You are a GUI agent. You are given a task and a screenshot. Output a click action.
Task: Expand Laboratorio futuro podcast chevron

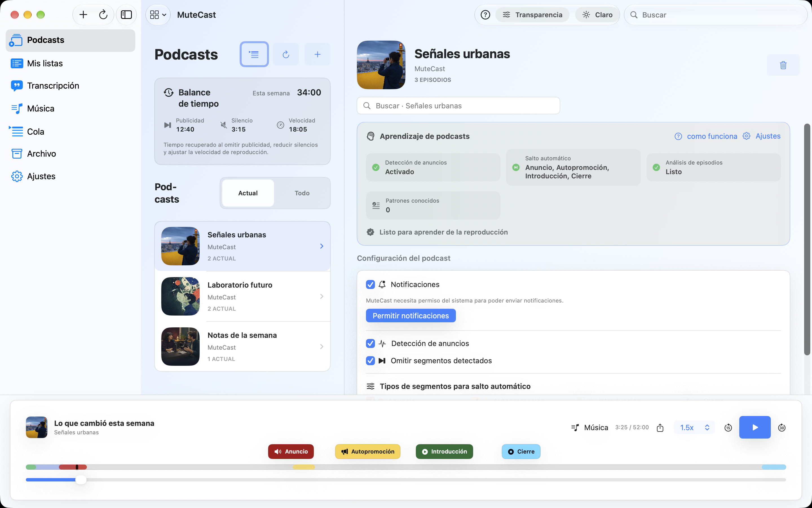pos(321,296)
